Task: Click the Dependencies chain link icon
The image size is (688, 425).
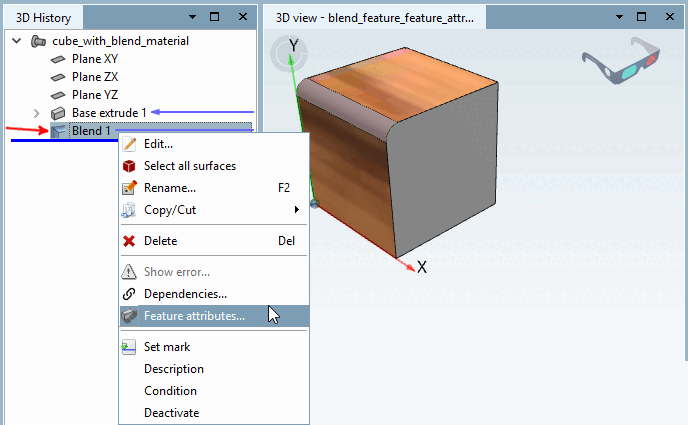Action: pos(129,294)
